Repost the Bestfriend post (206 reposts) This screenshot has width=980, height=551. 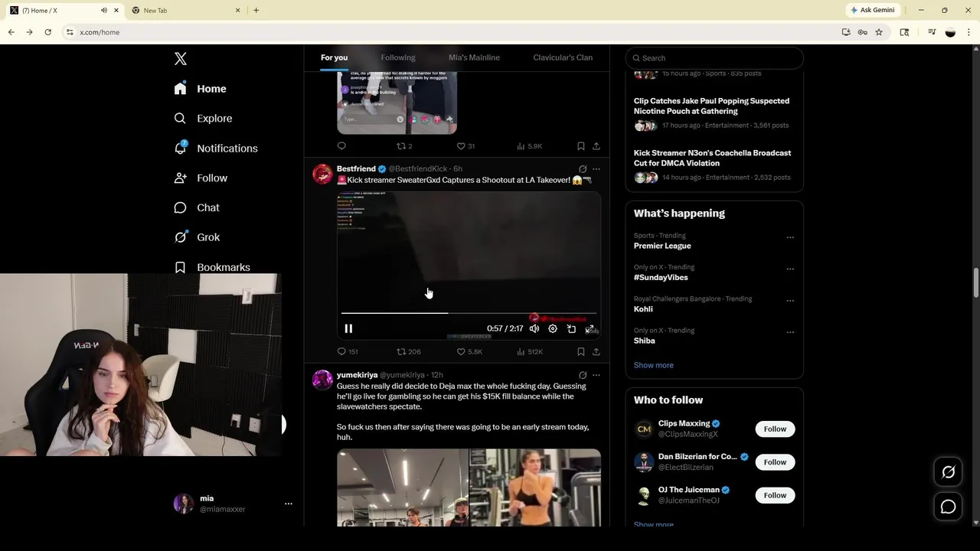pos(409,352)
